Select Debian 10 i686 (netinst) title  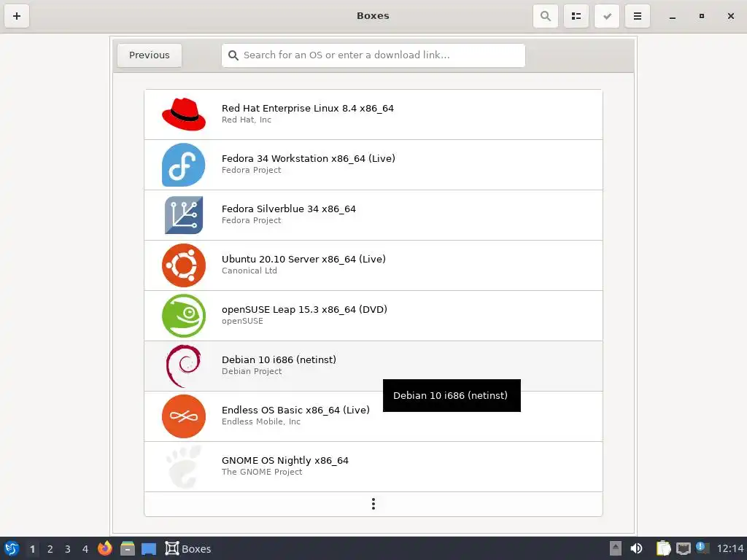[x=279, y=359]
